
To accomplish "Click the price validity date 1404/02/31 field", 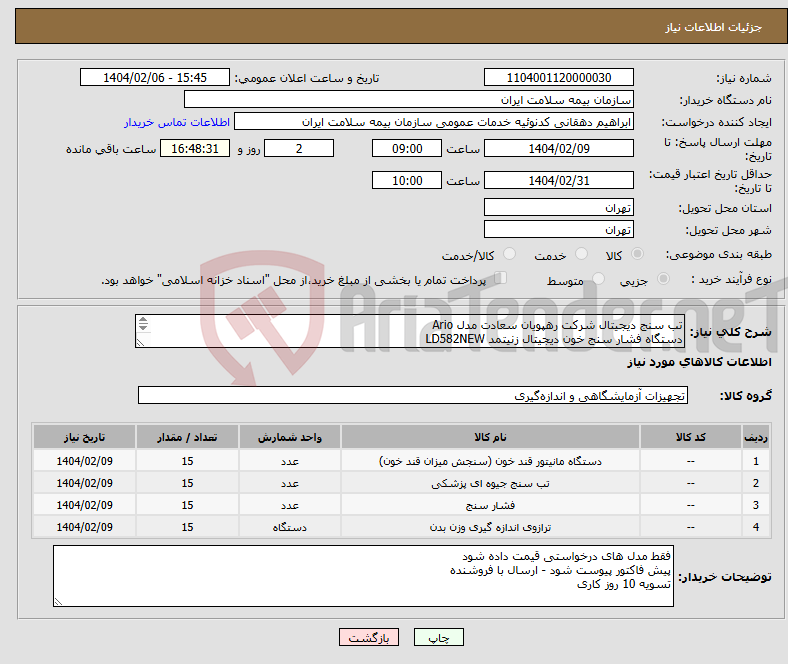I will tap(558, 180).
